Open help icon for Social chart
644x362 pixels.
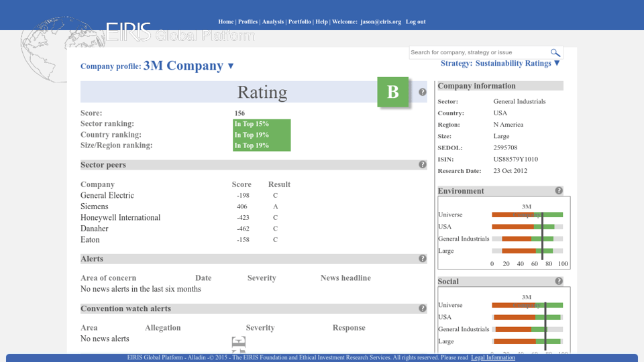coord(559,282)
